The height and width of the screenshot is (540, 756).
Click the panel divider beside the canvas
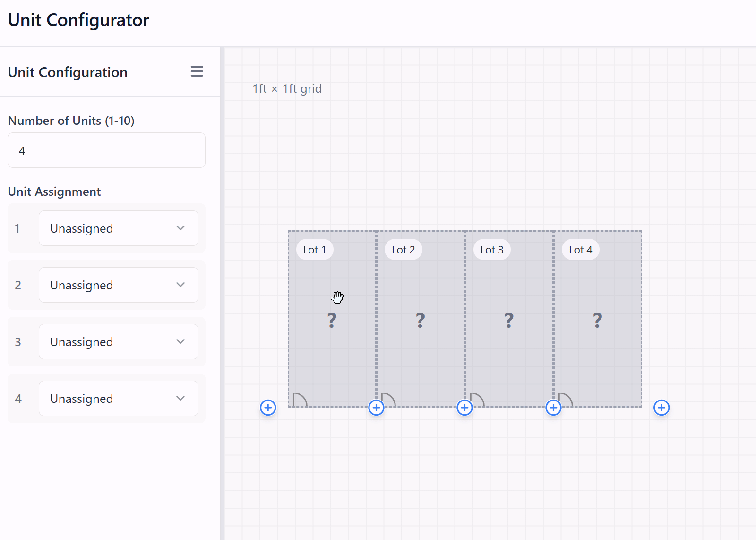pos(222,293)
